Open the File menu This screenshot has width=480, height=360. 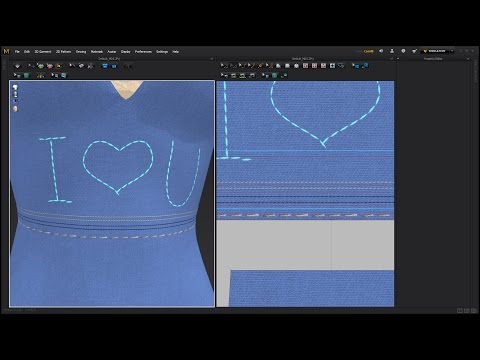click(x=17, y=52)
